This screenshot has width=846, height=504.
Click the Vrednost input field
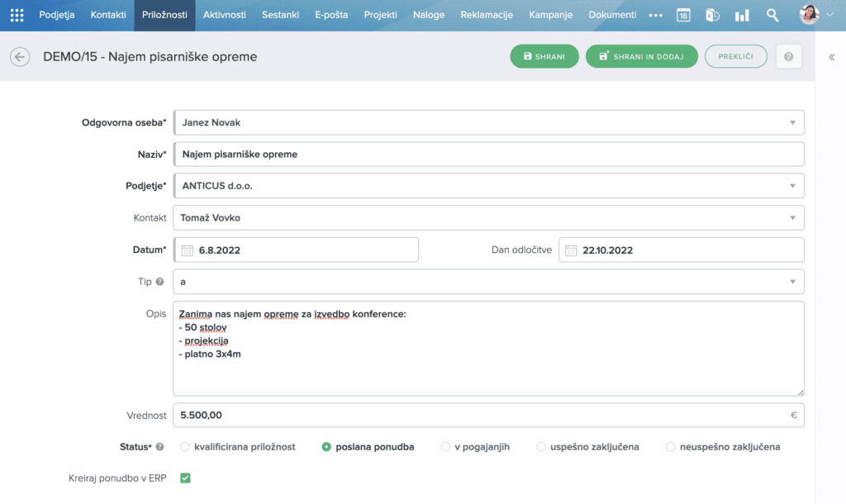[x=479, y=416]
